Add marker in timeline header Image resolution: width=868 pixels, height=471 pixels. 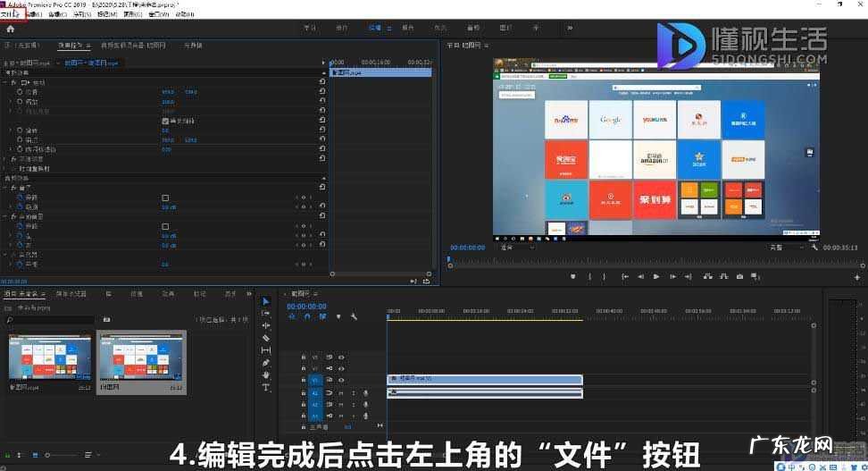click(338, 317)
